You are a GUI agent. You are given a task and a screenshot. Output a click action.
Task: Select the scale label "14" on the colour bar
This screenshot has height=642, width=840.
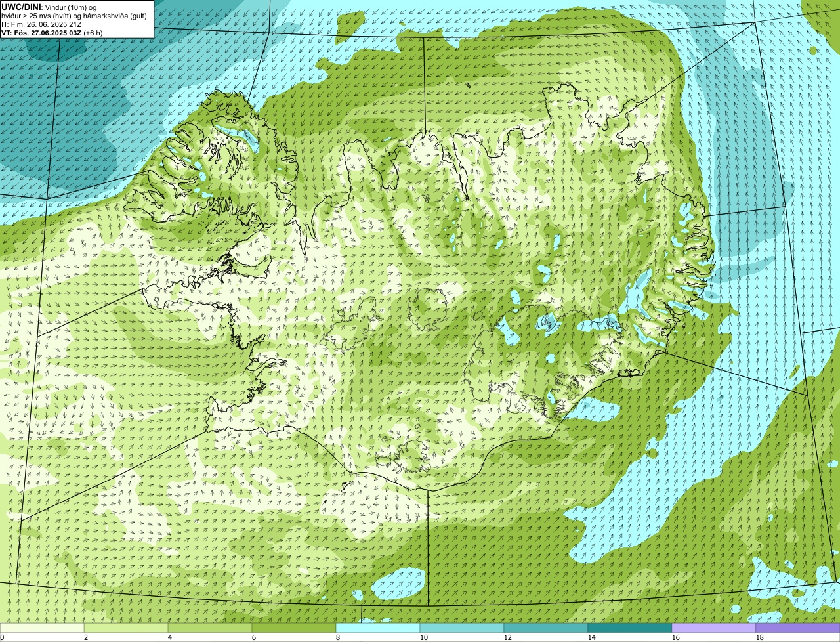tap(591, 637)
